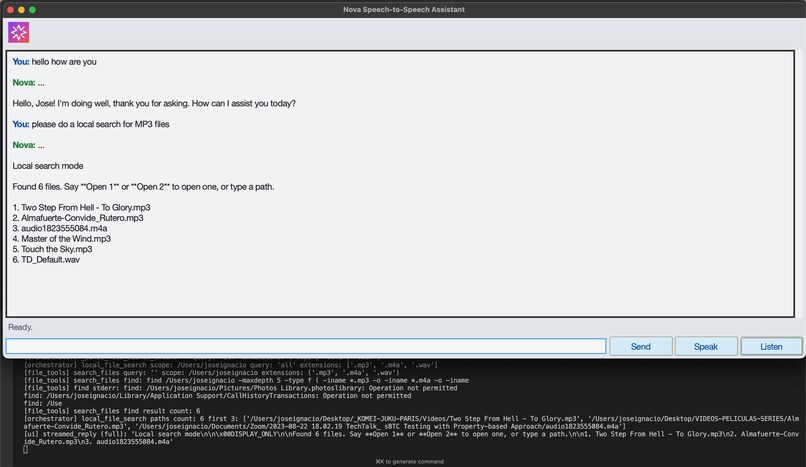Click the Nova purple star logo icon

[19, 32]
